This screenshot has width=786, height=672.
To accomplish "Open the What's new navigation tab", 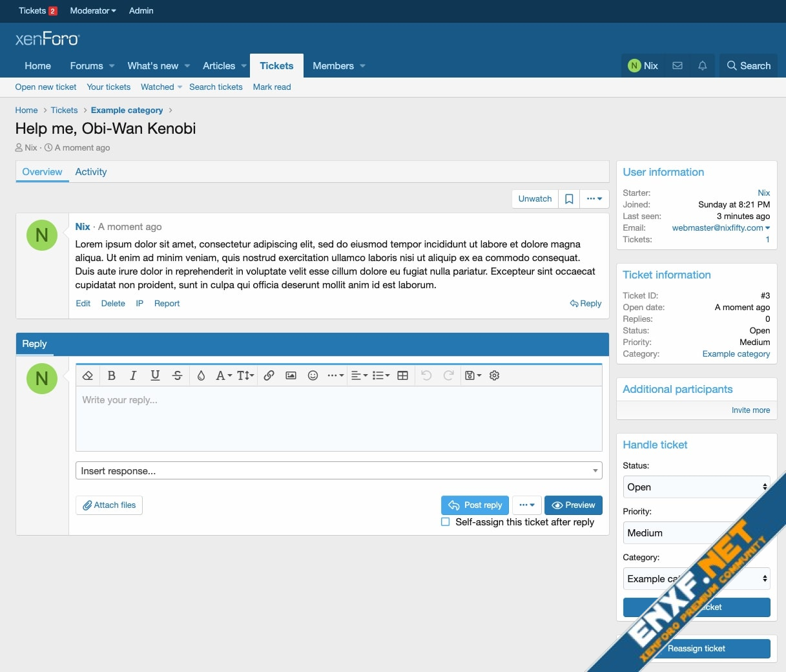I will (x=153, y=66).
